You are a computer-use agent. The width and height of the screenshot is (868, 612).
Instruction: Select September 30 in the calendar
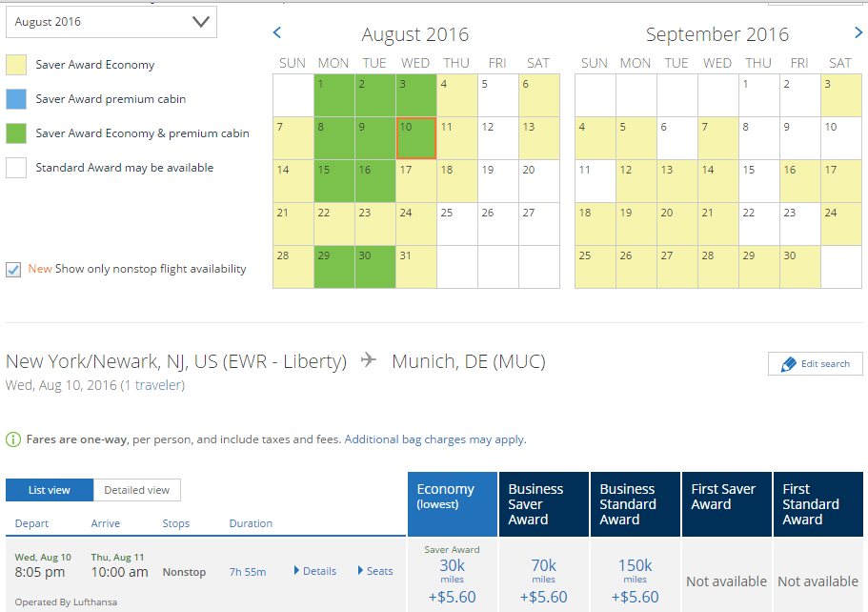tap(800, 267)
